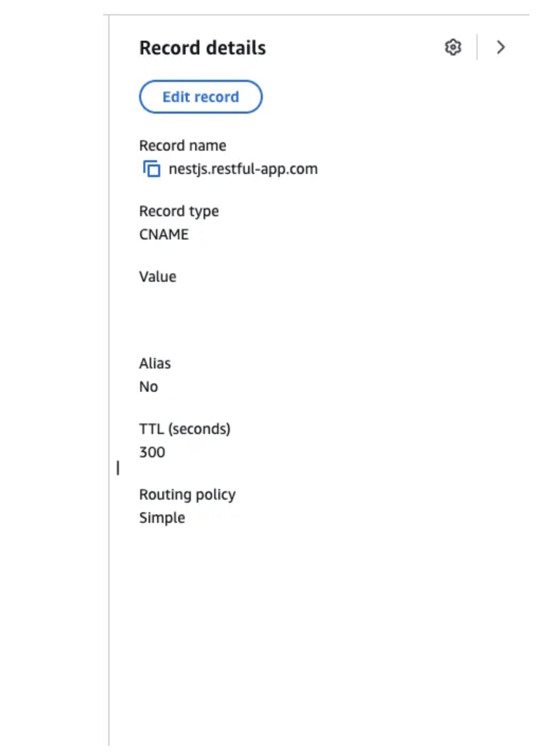This screenshot has height=756, width=550.
Task: Click the CNAME record type text
Action: 164,234
